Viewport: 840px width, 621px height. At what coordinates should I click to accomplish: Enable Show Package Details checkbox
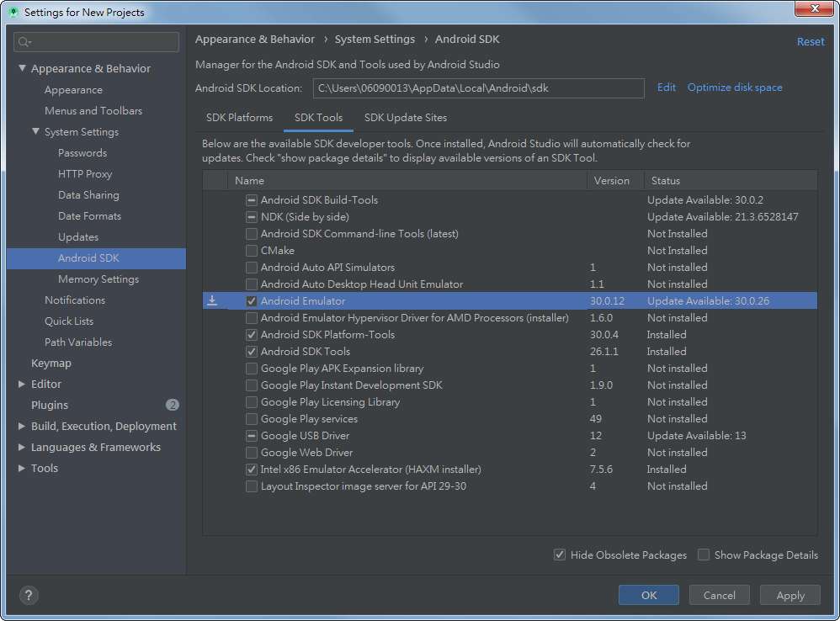tap(704, 555)
